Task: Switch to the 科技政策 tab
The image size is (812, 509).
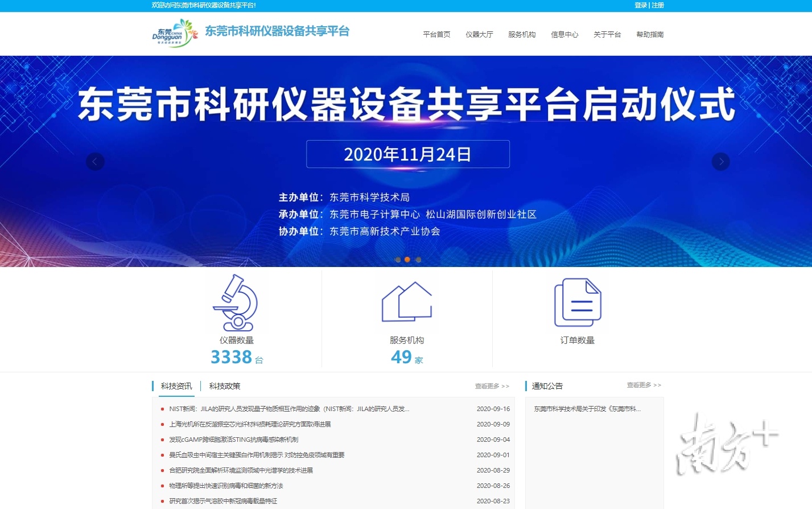Action: 224,386
